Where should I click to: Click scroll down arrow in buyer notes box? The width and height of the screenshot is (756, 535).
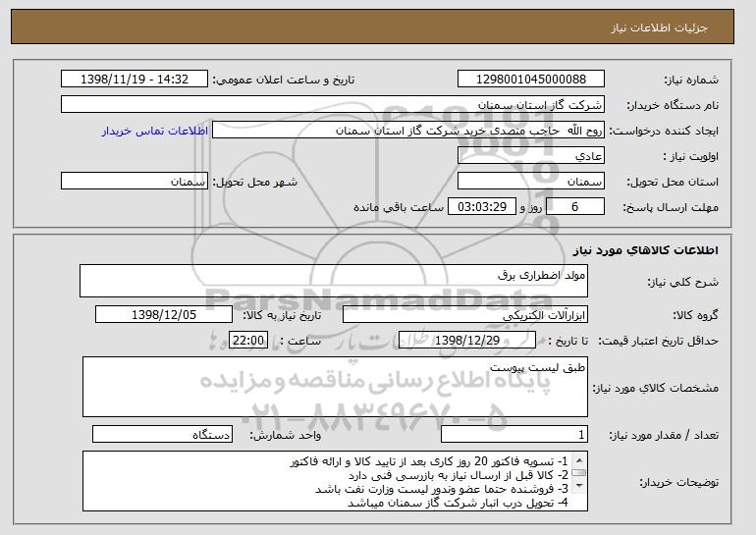coord(579,486)
